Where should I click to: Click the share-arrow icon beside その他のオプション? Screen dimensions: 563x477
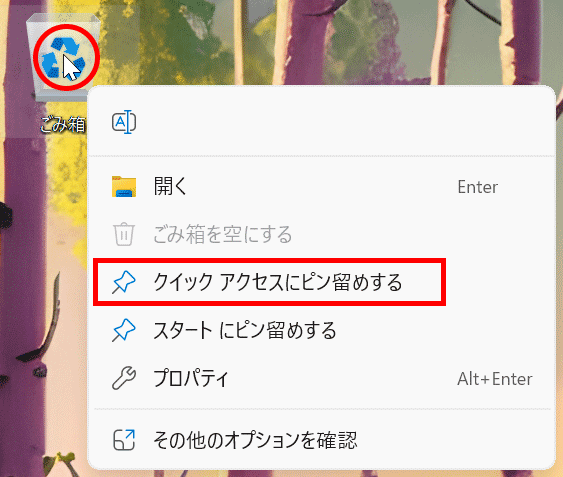click(x=124, y=440)
